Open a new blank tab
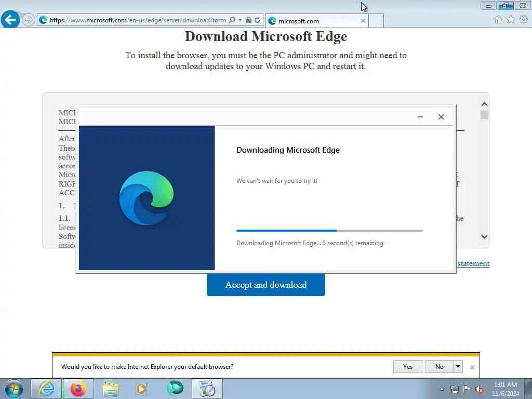Screen dimensions: 532x399 coord(376,21)
